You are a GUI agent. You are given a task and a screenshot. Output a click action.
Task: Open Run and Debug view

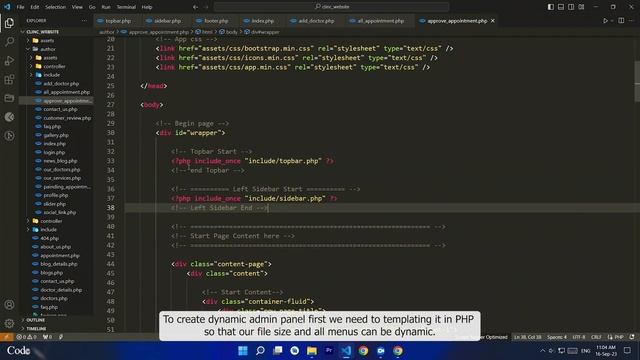click(x=9, y=60)
